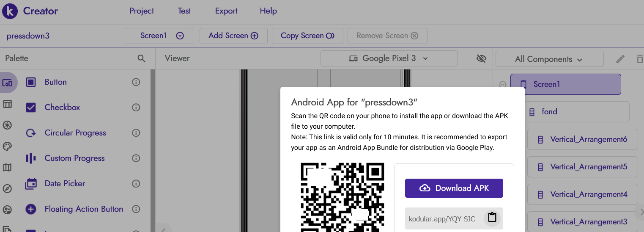This screenshot has width=644, height=232.
Task: Open the Test menu
Action: (184, 11)
